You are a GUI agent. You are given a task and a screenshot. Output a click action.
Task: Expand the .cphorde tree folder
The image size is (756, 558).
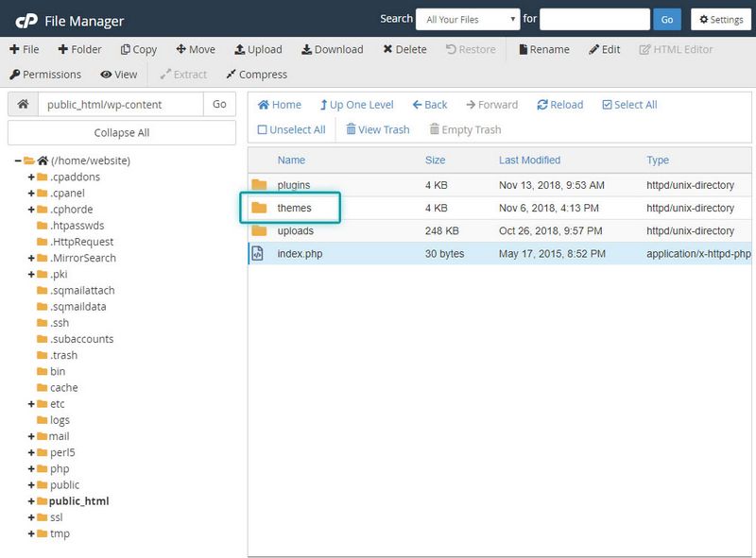point(31,210)
